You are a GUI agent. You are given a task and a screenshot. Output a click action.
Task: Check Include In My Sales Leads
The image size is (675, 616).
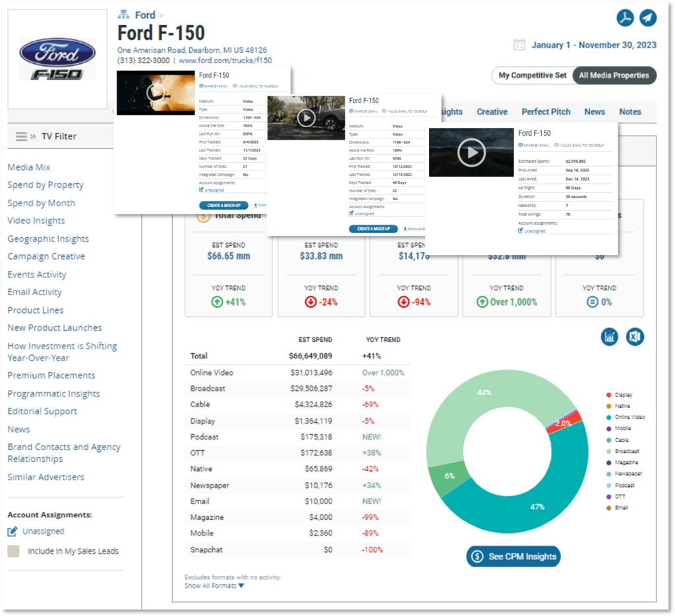[13, 551]
